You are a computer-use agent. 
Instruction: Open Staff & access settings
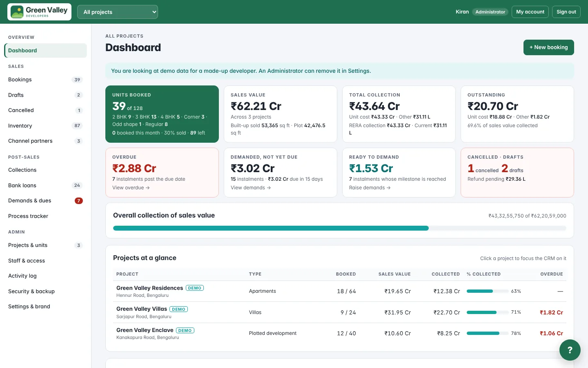point(45,260)
